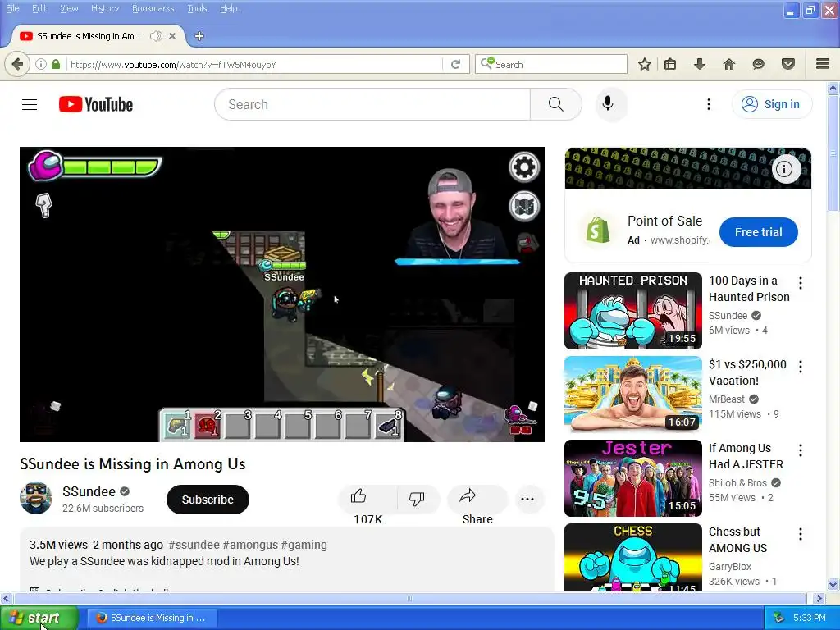Open a new tab with plus button
840x630 pixels.
point(199,36)
